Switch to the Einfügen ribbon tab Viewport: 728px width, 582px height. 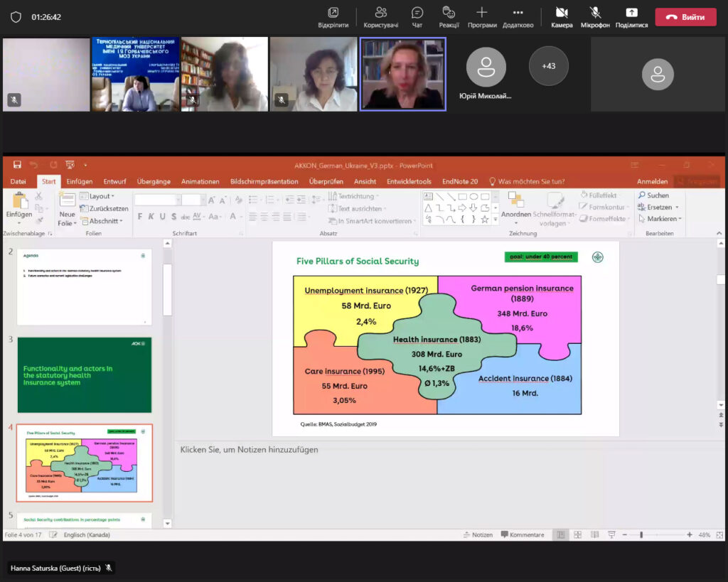80,181
